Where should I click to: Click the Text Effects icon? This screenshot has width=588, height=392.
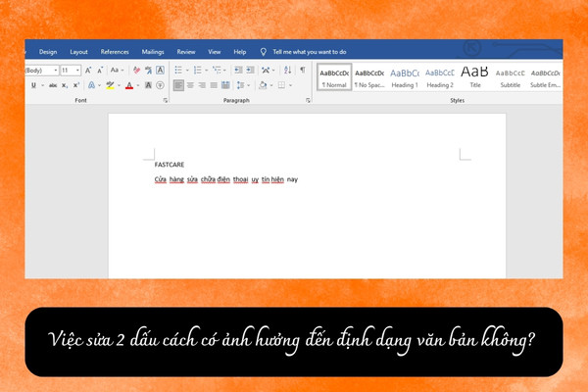91,85
